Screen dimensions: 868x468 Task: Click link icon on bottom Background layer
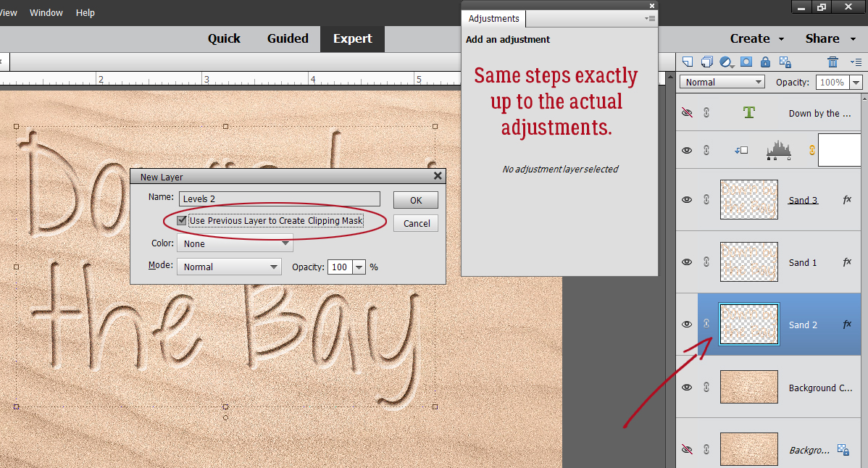tap(706, 450)
